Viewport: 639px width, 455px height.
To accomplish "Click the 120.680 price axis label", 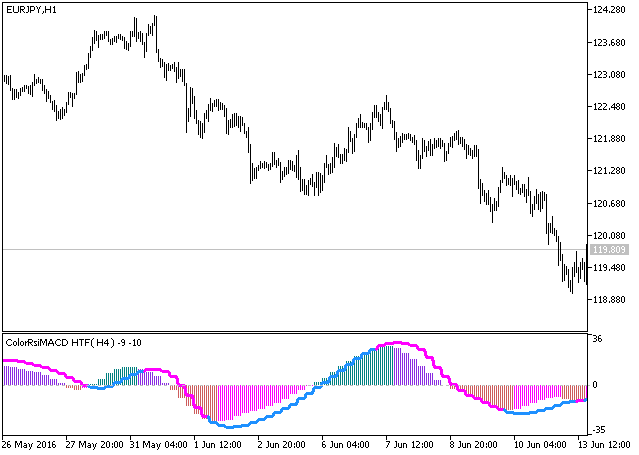I will coord(608,204).
